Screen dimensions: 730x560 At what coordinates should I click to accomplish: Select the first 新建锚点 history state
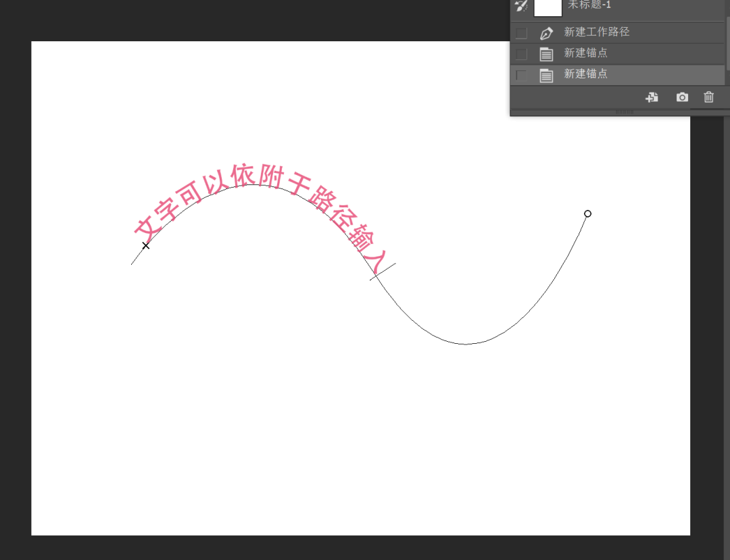pos(585,53)
